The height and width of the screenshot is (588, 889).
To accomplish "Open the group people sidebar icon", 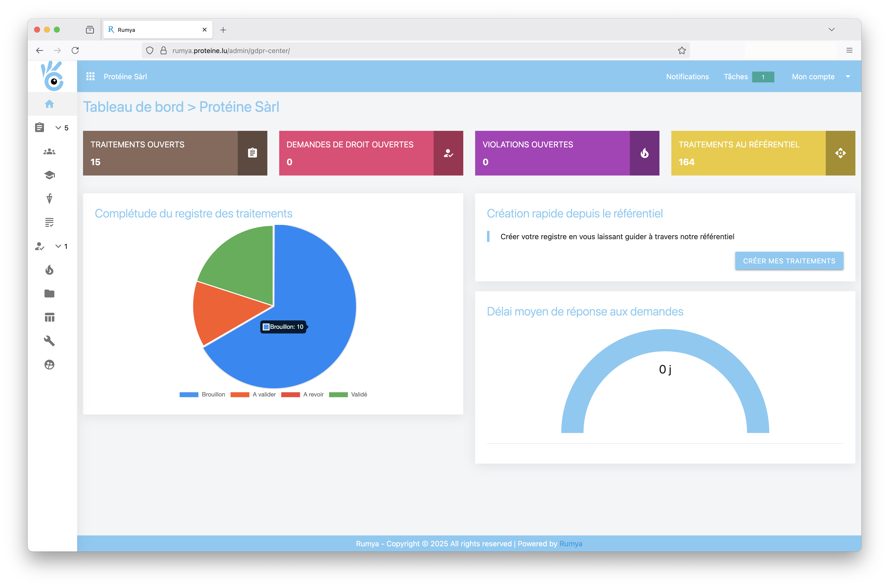I will [x=49, y=152].
